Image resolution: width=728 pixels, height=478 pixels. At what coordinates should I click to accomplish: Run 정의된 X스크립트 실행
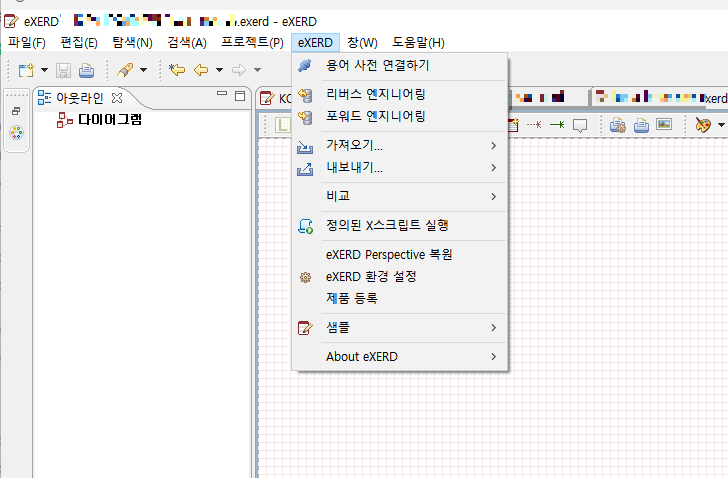[x=400, y=226]
